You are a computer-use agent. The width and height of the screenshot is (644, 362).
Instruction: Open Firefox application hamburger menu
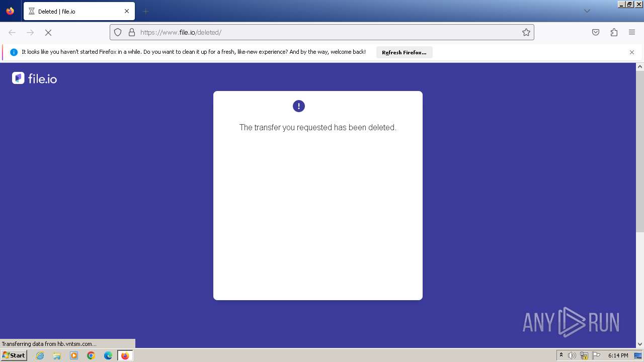(x=632, y=32)
